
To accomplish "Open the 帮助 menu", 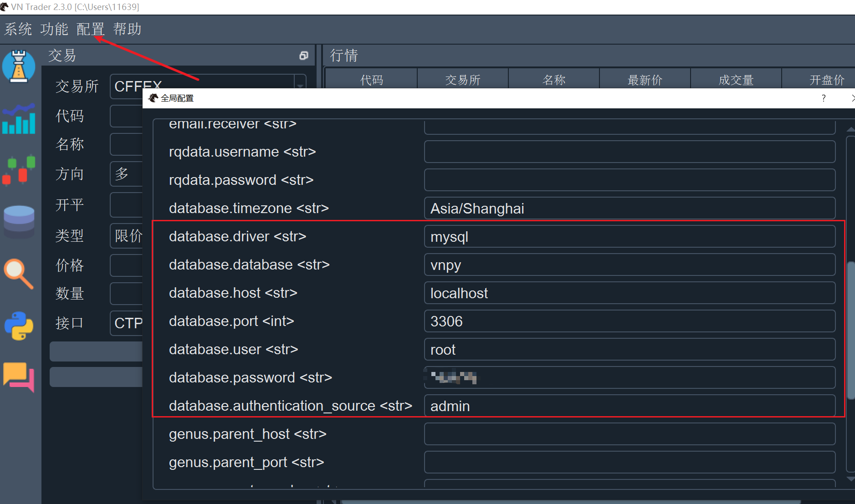I will [127, 29].
